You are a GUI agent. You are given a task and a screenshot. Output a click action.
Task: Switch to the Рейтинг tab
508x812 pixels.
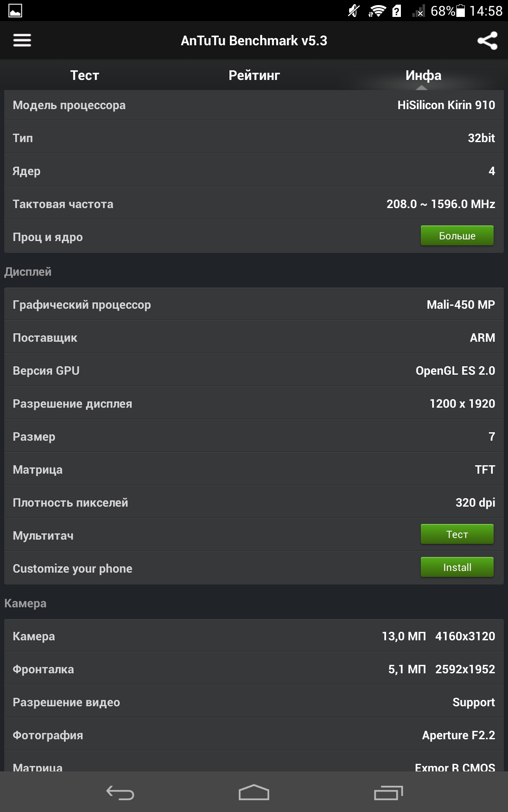pos(254,75)
